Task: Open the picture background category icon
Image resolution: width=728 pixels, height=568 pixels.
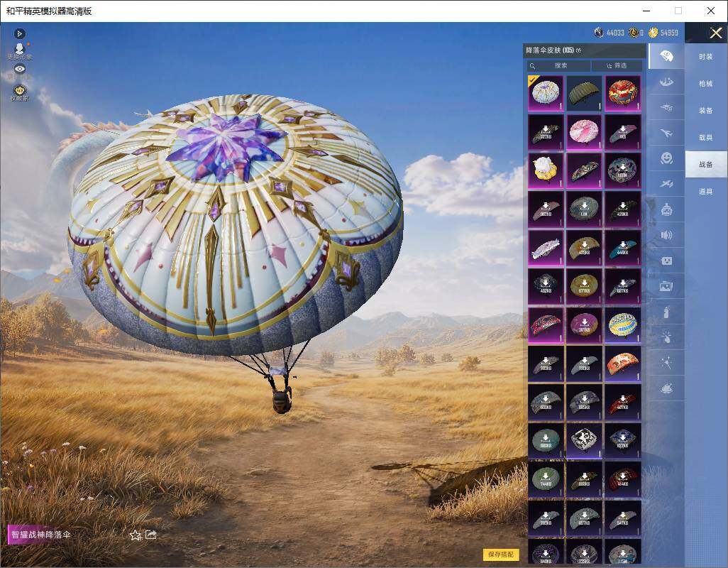Action: point(666,286)
